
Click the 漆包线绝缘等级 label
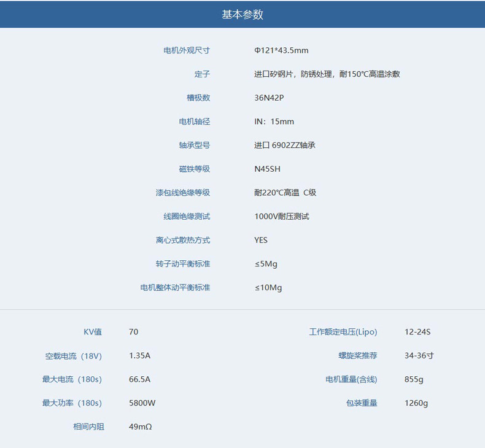point(183,193)
